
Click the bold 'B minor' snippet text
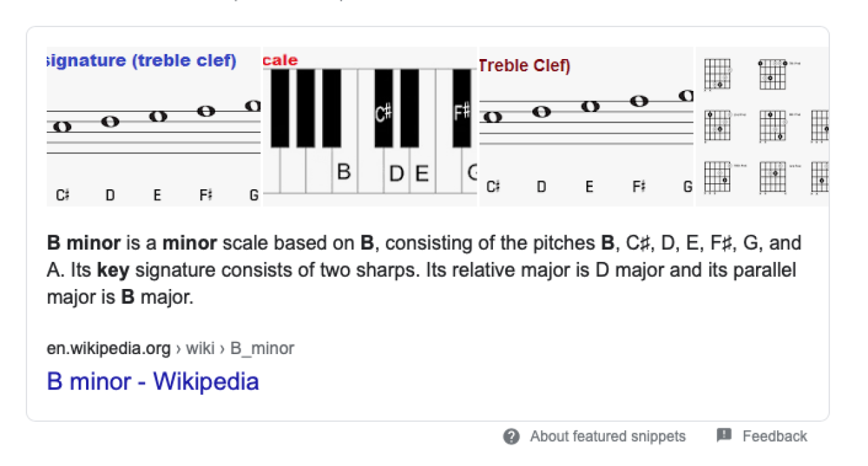[83, 243]
